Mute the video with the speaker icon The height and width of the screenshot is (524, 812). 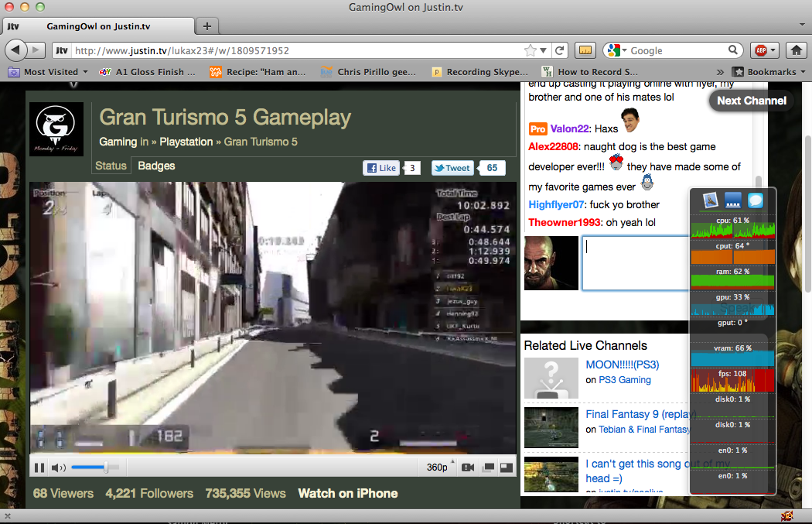pos(58,467)
